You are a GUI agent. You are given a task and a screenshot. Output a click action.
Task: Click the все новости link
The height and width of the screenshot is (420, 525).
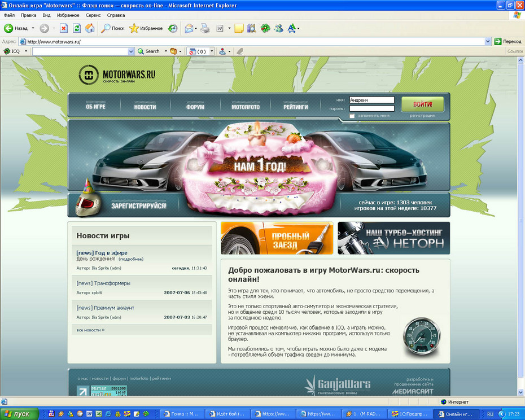click(90, 330)
